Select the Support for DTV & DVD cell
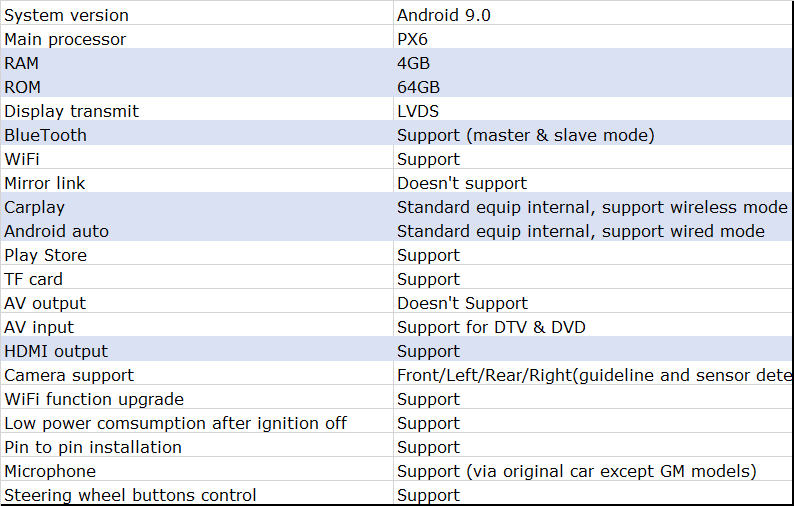The height and width of the screenshot is (506, 794). pos(491,327)
